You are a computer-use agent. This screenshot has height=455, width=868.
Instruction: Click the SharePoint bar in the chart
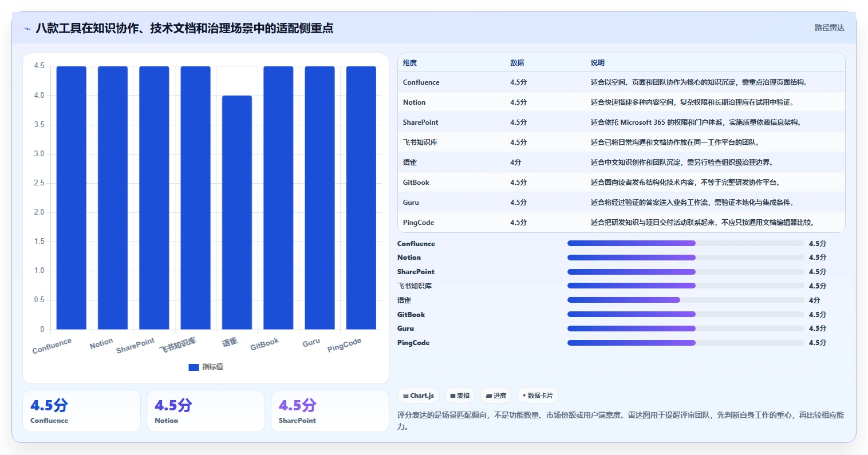pyautogui.click(x=154, y=198)
